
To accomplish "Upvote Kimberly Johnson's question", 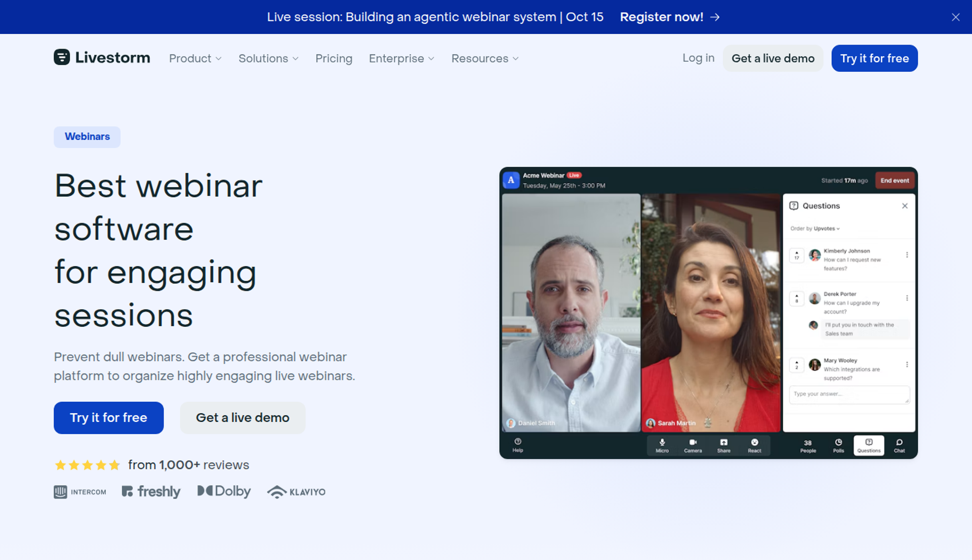I will pyautogui.click(x=796, y=255).
